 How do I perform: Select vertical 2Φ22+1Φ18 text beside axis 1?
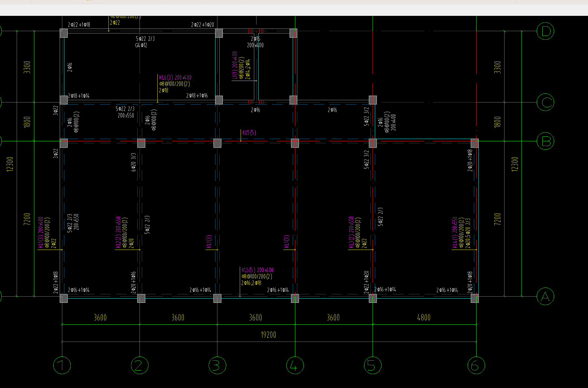point(56,282)
